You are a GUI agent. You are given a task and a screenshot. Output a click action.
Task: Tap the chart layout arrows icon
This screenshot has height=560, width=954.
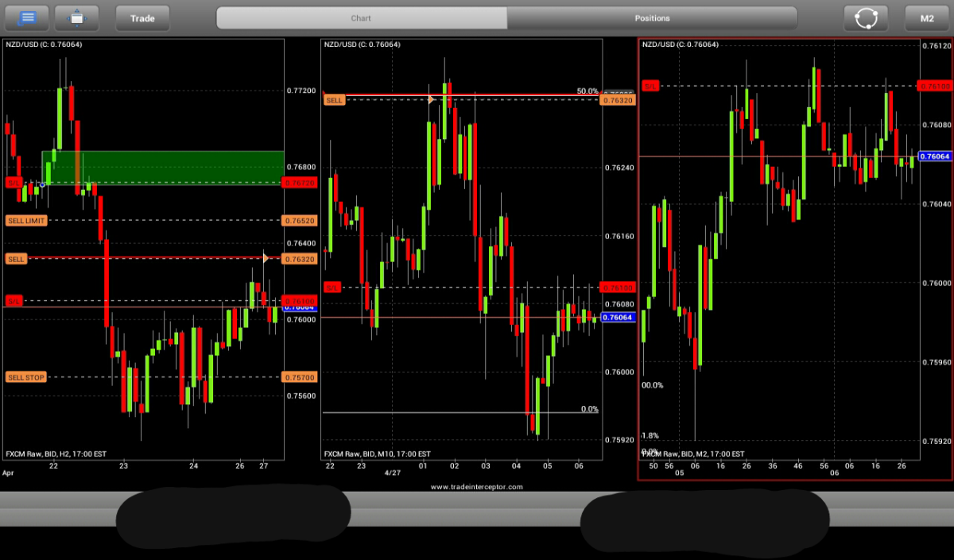click(x=76, y=17)
